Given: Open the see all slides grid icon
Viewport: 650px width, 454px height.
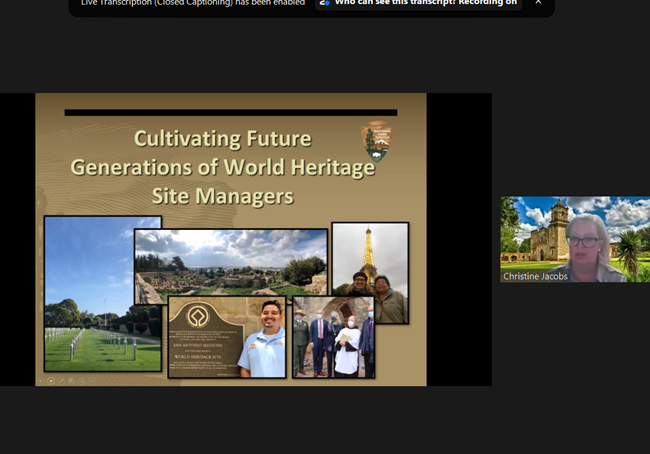Looking at the screenshot, I should pos(71,380).
